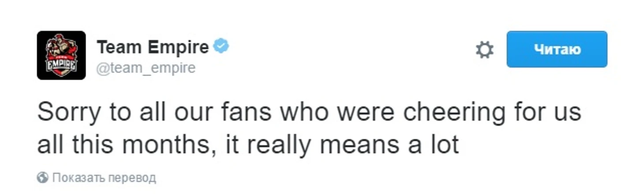Click the word "cheering" in the tweet
The width and height of the screenshot is (644, 194).
pos(455,113)
